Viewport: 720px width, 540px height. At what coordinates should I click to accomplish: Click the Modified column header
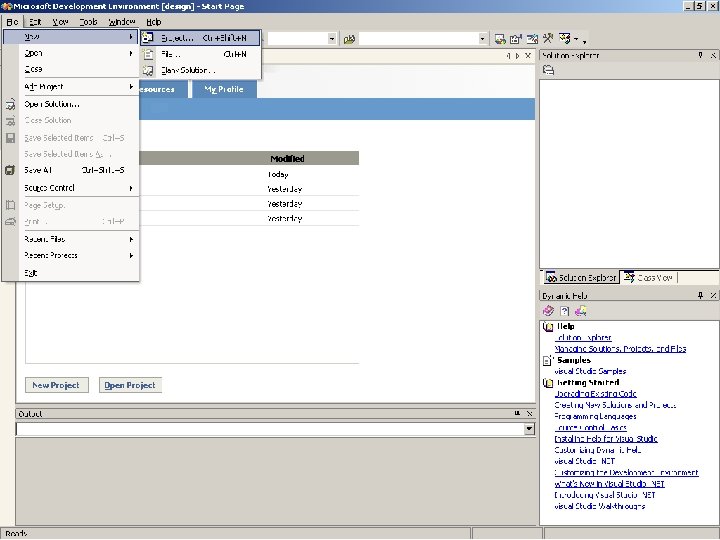tap(287, 158)
